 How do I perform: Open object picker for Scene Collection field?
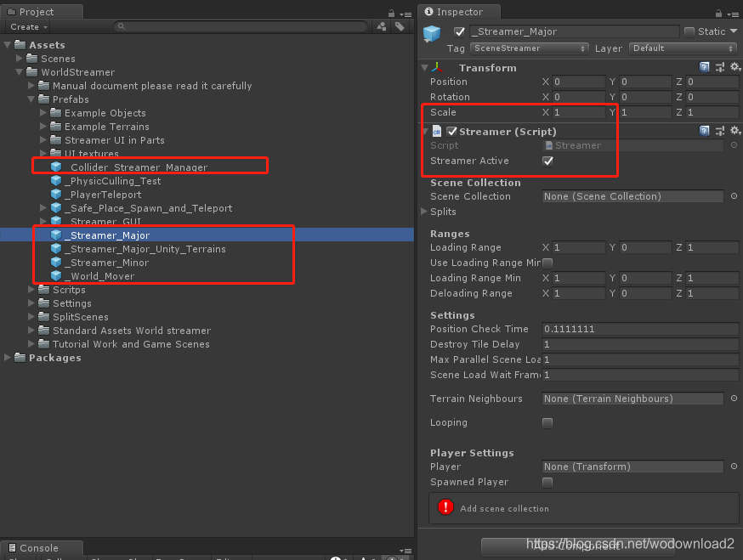tap(734, 196)
